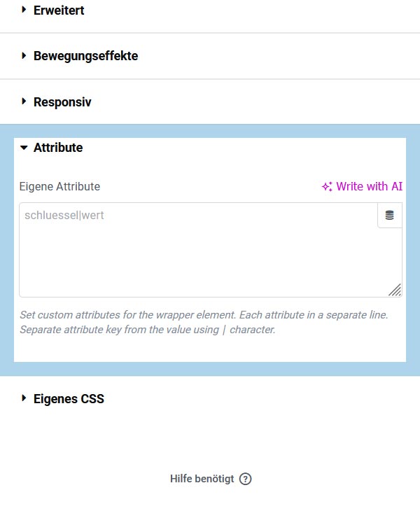Click the Write with AI link
Viewport: 420px width, 525px height.
(x=369, y=186)
